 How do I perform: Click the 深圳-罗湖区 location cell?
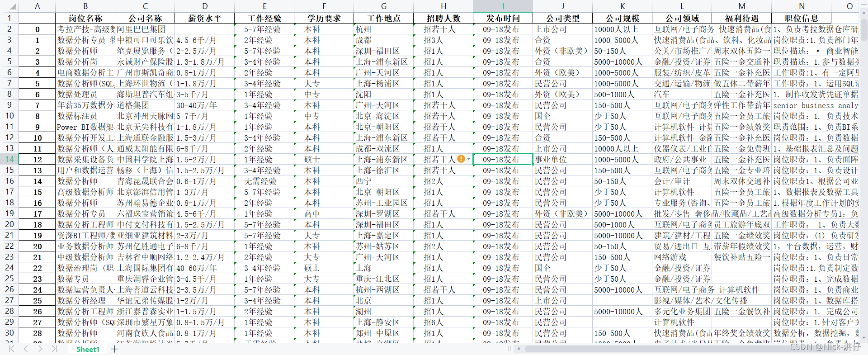tap(384, 213)
